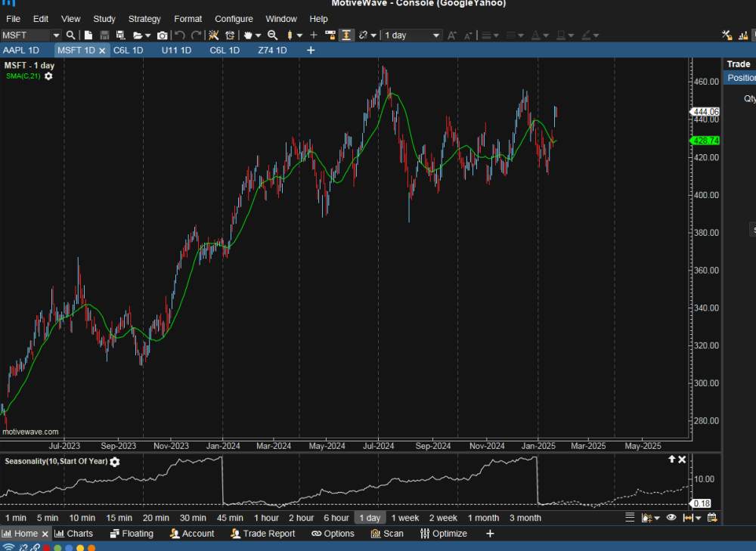Screen dimensions: 756x551
Task: Click the alarm clock alert icon
Action: click(x=229, y=36)
